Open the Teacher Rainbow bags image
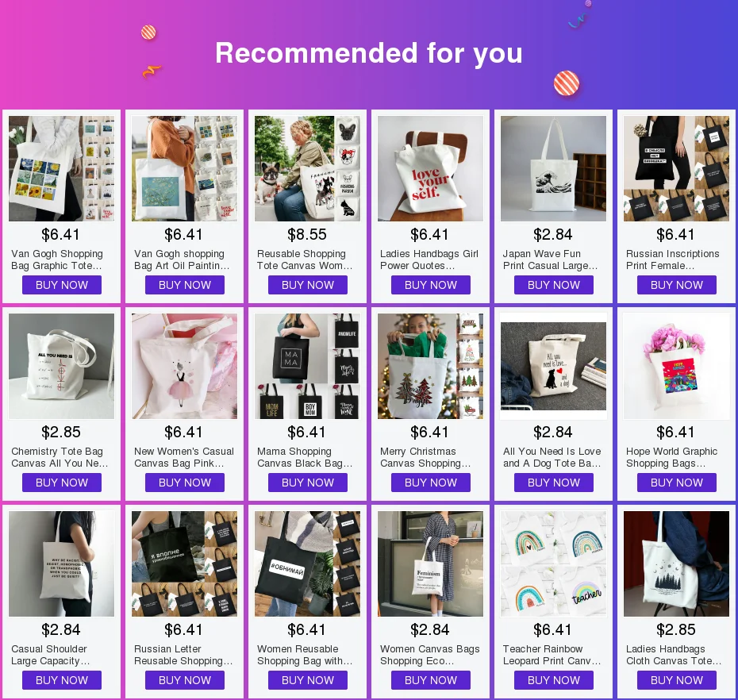The image size is (738, 700). tap(553, 564)
